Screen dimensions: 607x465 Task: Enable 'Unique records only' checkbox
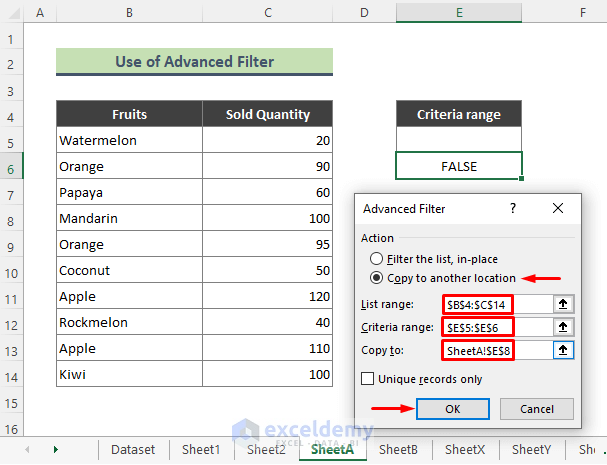point(369,379)
